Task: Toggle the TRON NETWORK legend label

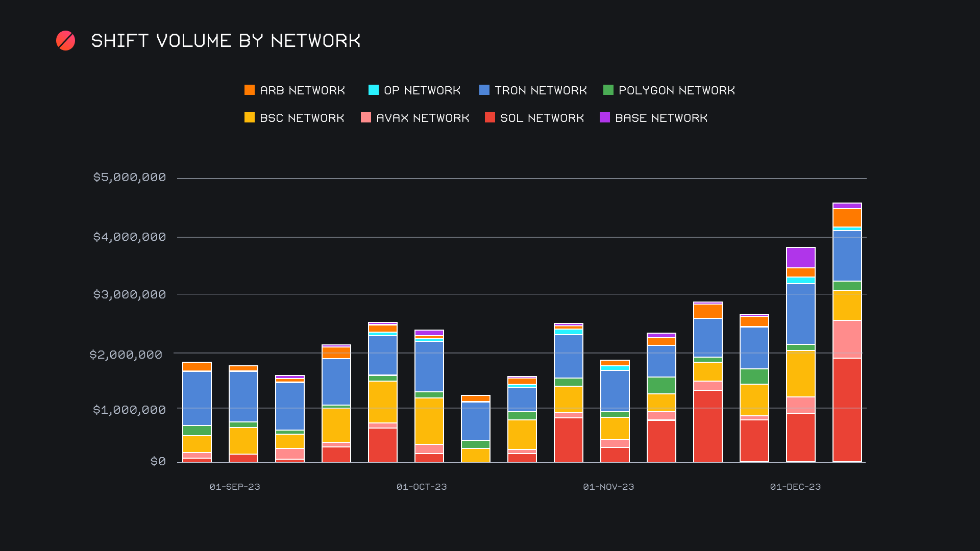Action: (541, 90)
